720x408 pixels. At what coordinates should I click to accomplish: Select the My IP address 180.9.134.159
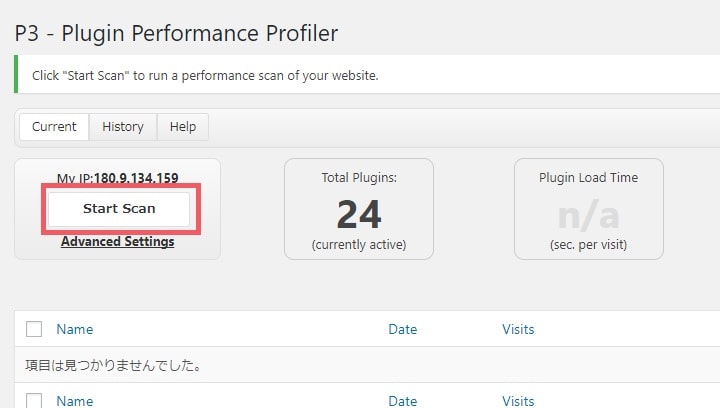point(136,178)
